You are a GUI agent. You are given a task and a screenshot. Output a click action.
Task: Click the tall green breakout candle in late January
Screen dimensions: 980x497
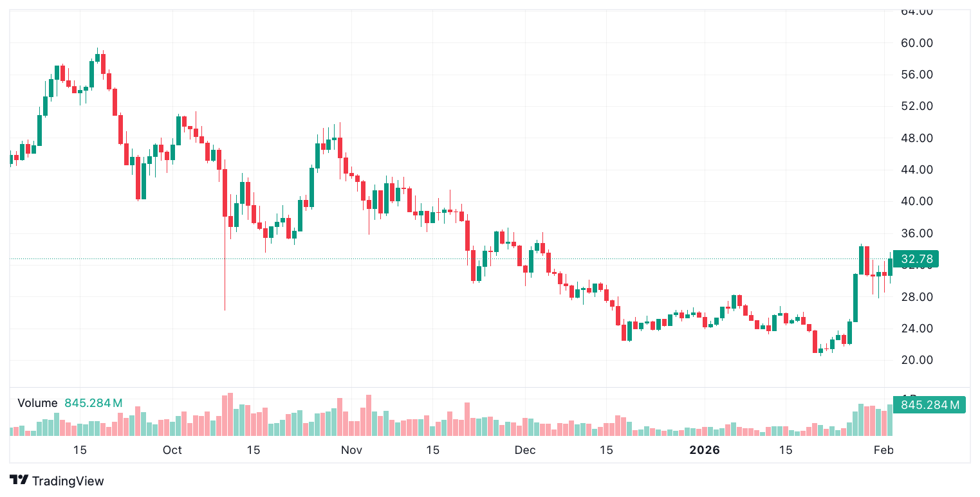856,297
